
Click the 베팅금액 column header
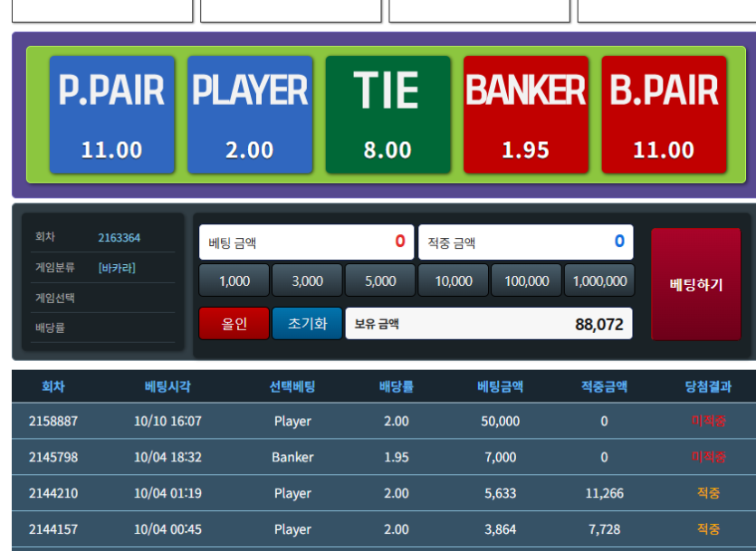pyautogui.click(x=501, y=386)
